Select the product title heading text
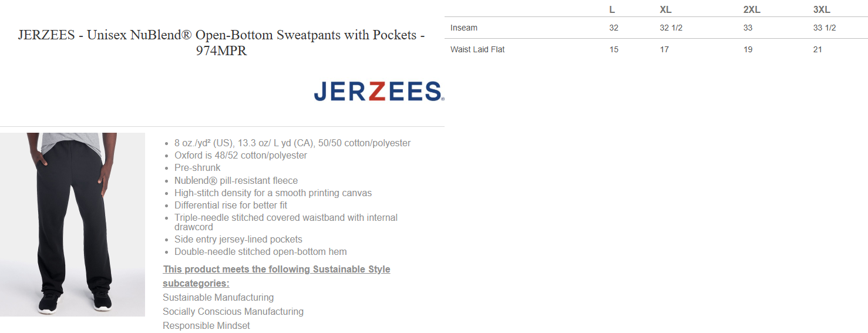 (221, 43)
